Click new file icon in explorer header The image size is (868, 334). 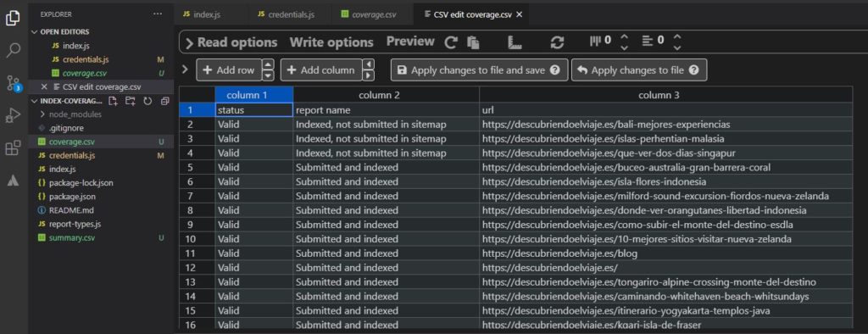coord(113,101)
